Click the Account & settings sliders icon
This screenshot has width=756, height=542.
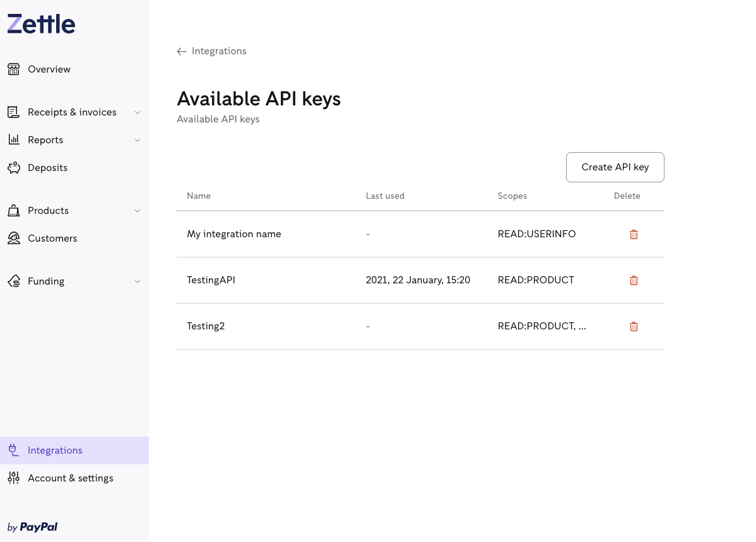coord(13,478)
